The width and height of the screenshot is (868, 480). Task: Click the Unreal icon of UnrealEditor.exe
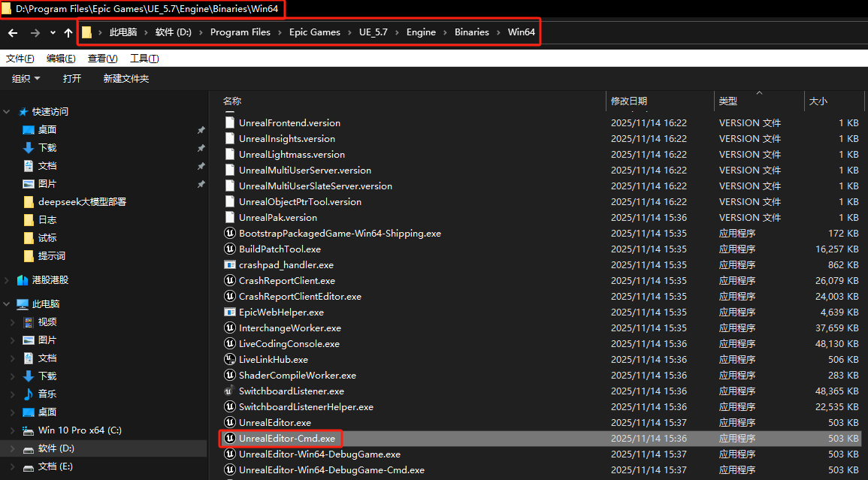tap(229, 422)
